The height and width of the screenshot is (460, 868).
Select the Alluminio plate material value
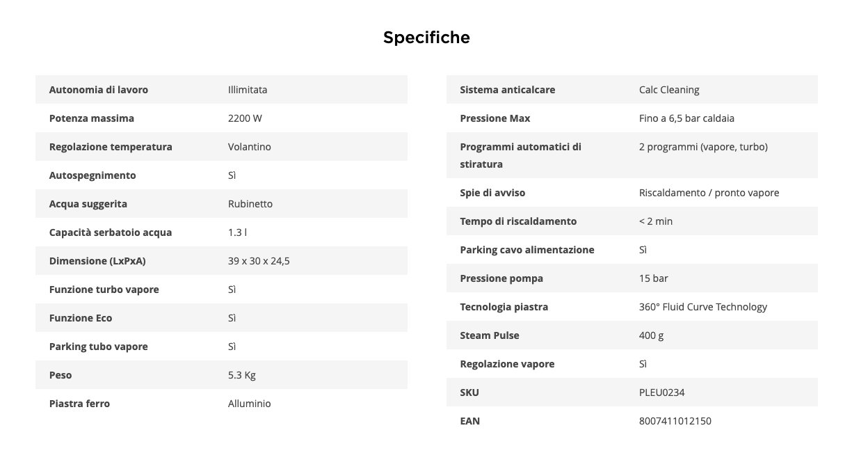[250, 404]
